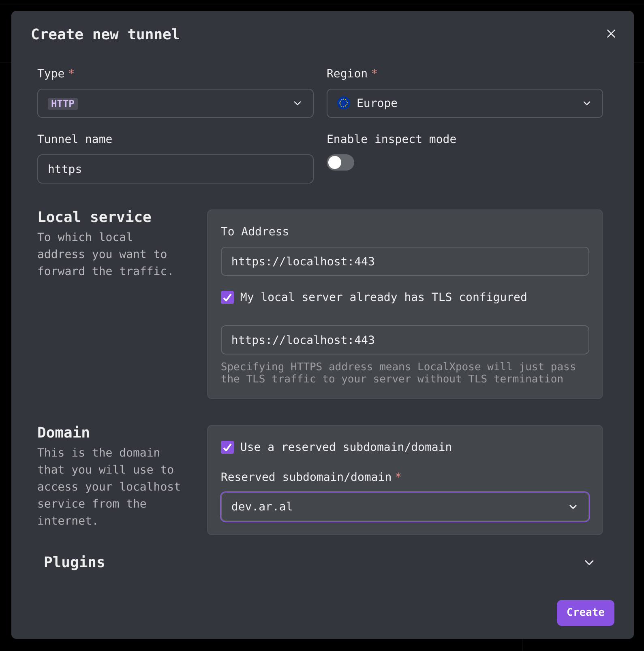Click the 'Use a reserved subdomain/domain' label

346,447
